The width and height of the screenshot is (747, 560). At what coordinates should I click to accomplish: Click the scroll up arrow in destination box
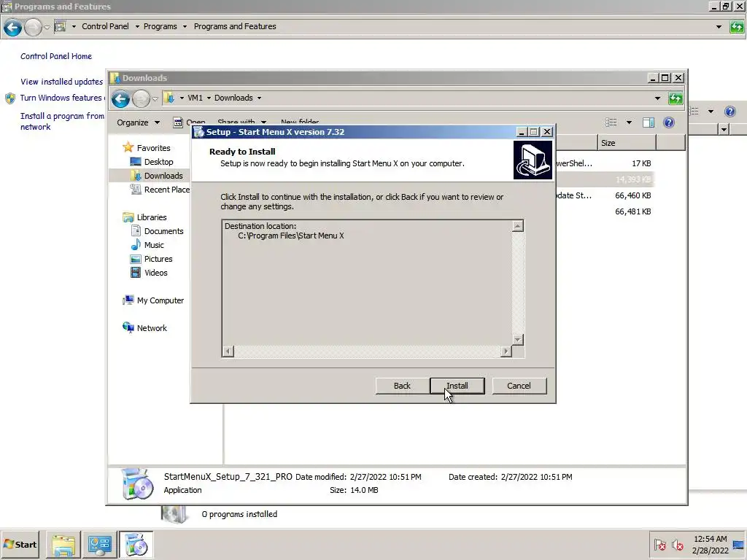518,226
